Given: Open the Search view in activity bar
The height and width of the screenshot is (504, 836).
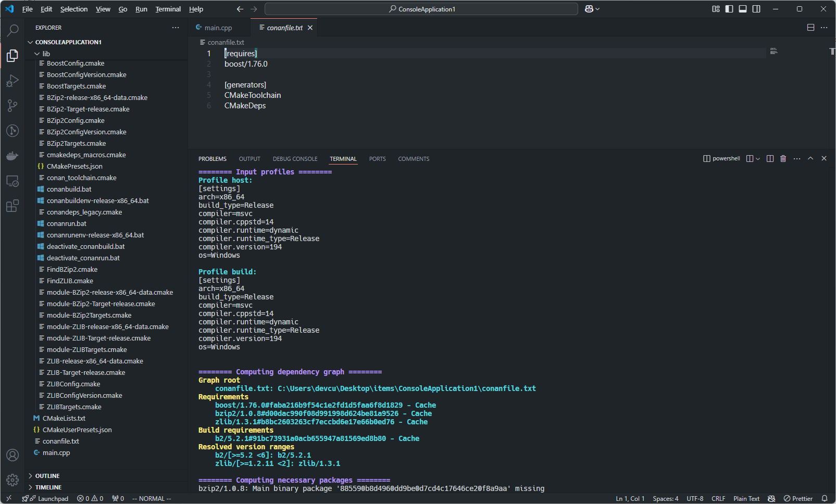Looking at the screenshot, I should [x=13, y=31].
